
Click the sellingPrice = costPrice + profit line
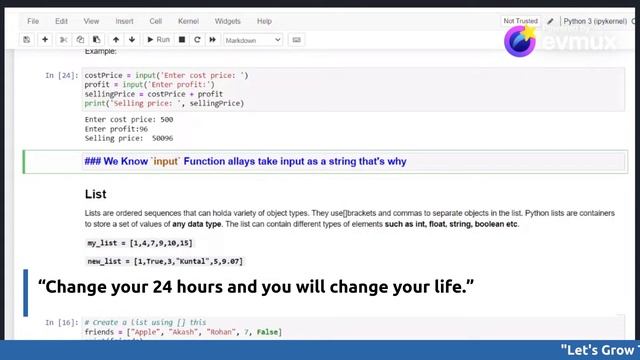[x=153, y=94]
